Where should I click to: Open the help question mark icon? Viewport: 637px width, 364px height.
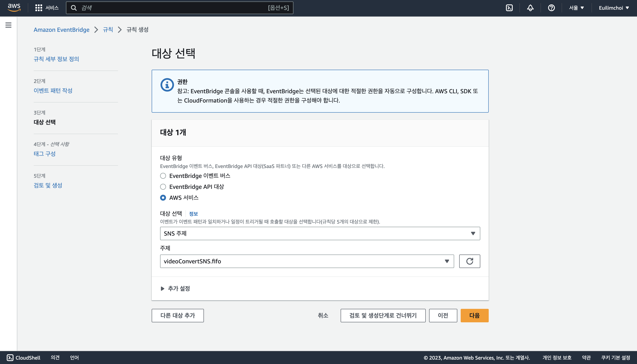[551, 8]
